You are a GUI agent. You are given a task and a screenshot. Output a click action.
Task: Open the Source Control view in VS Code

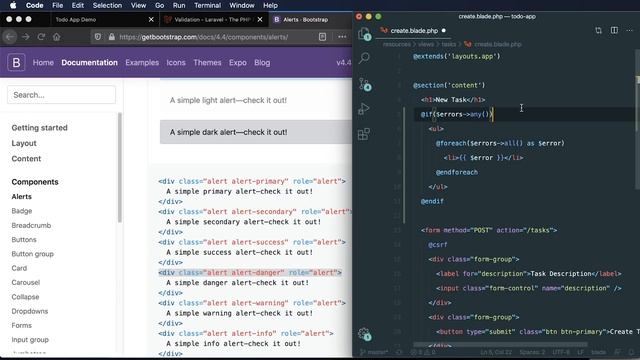pyautogui.click(x=364, y=84)
